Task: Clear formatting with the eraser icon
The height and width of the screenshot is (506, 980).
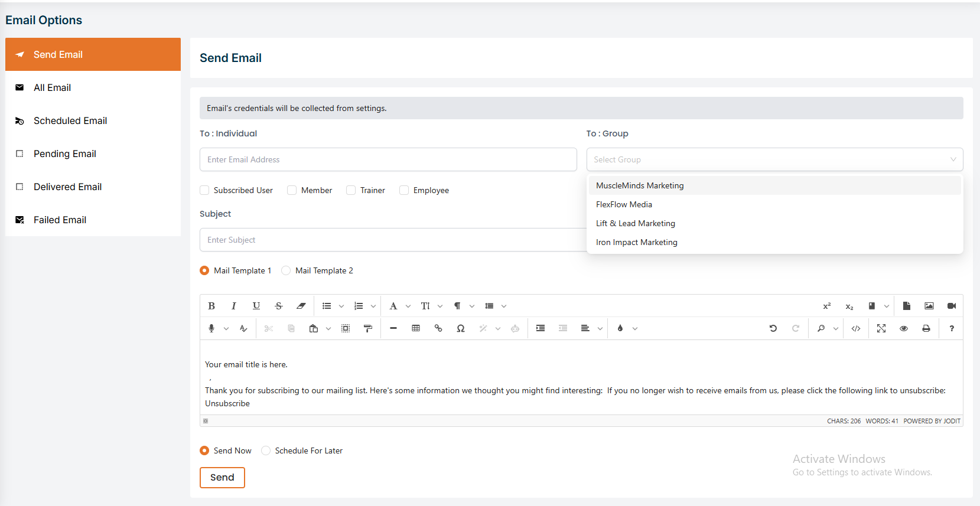Action: point(301,306)
